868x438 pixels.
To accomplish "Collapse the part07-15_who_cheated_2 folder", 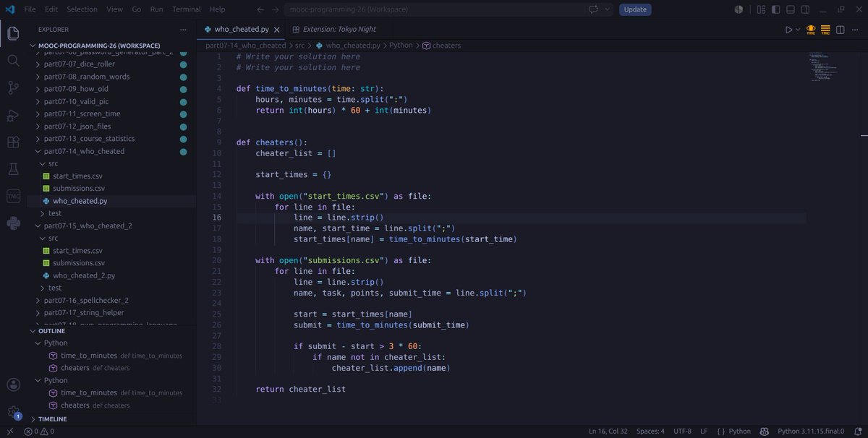I will [38, 226].
